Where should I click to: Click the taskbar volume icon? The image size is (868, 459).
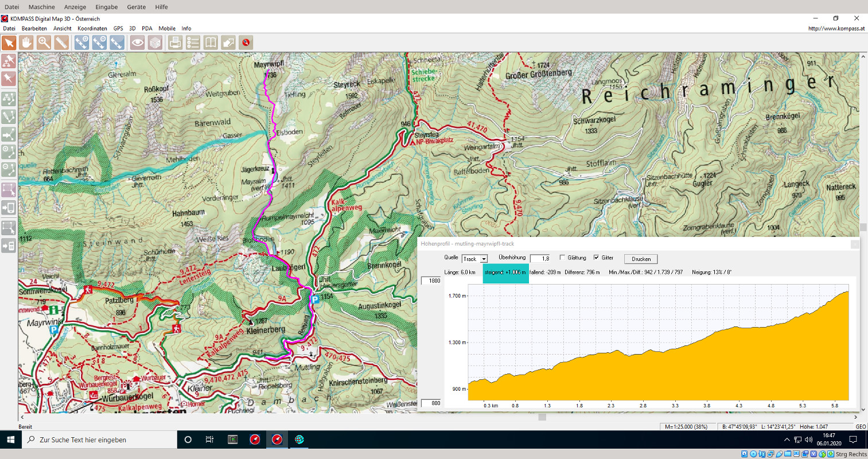click(x=808, y=439)
